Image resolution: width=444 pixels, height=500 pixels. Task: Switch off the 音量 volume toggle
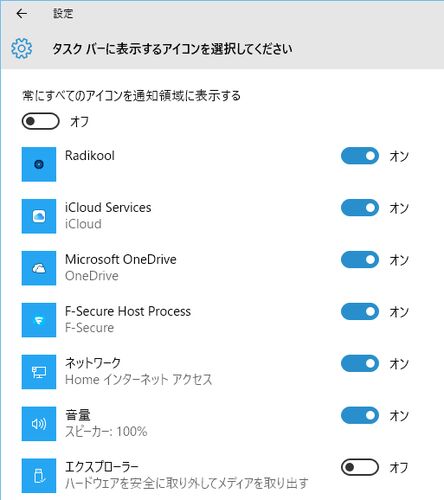(x=360, y=415)
